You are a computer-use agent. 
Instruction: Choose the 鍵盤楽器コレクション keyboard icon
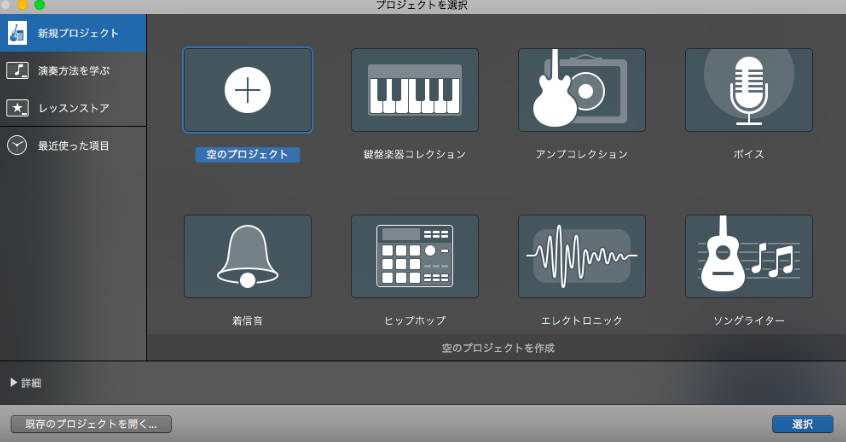pyautogui.click(x=414, y=90)
